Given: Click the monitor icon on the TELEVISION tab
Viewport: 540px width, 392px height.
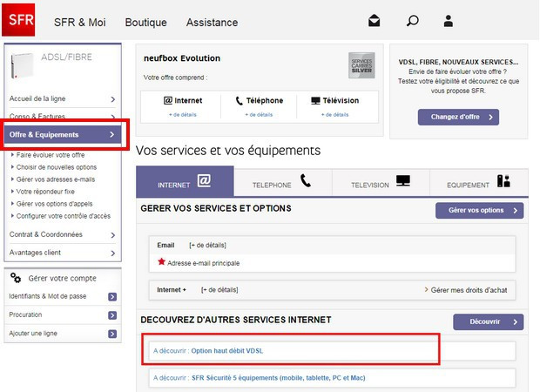Looking at the screenshot, I should (x=403, y=180).
